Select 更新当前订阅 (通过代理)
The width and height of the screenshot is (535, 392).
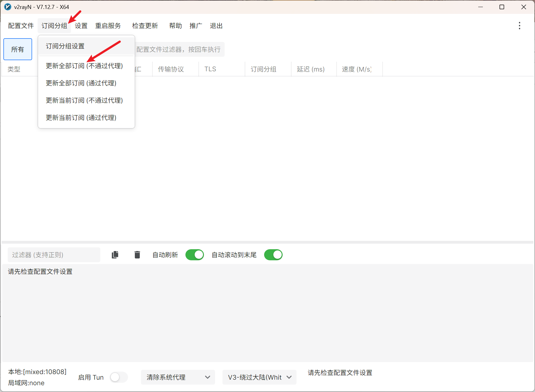tap(86, 118)
